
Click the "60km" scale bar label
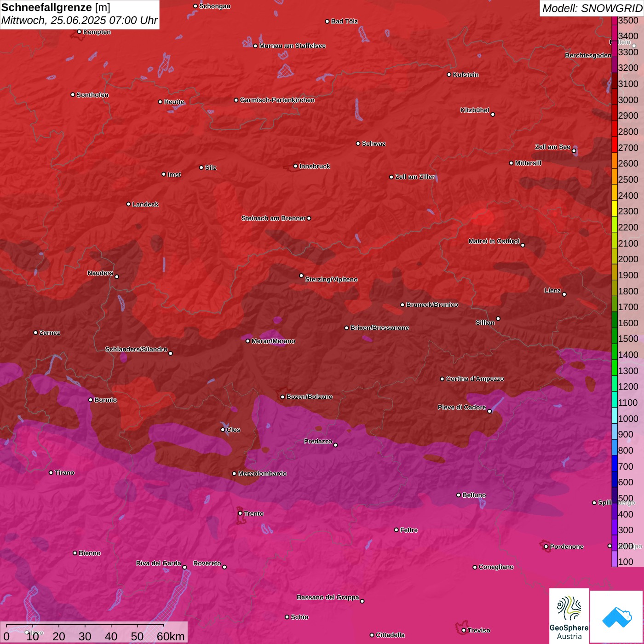tap(171, 636)
